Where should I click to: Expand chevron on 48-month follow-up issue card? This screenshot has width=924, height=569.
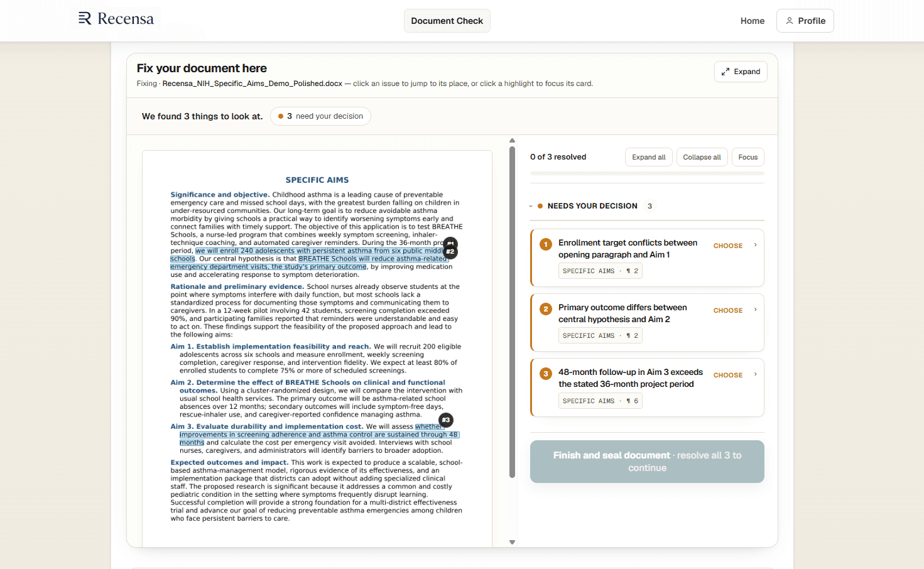(755, 375)
